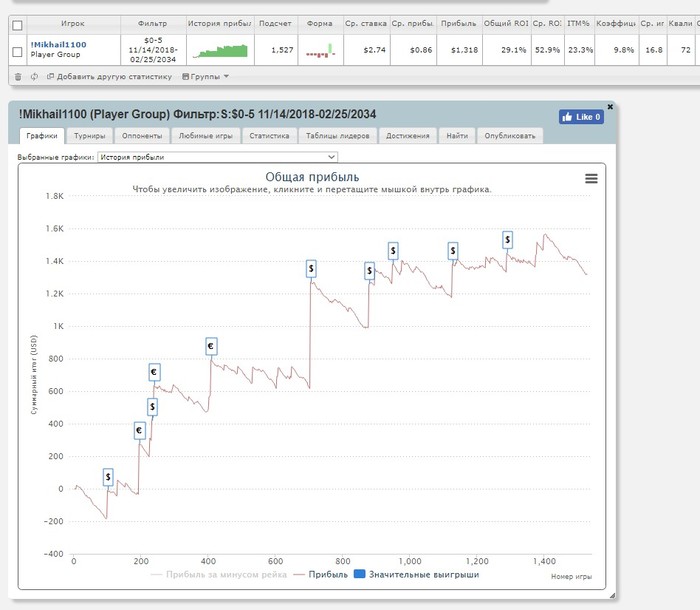Toggle the 'Прибыль' legend series
Image resolution: width=700 pixels, height=610 pixels.
[x=321, y=574]
